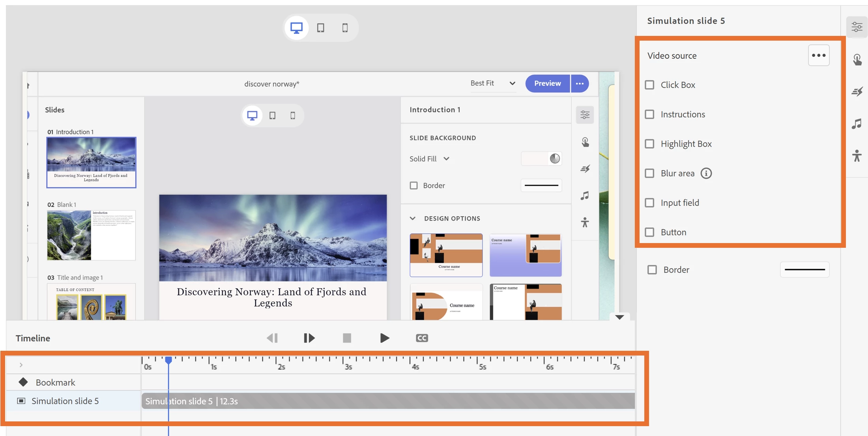Screen dimensions: 868x436
Task: Switch to tablet device view at top
Action: pos(320,28)
